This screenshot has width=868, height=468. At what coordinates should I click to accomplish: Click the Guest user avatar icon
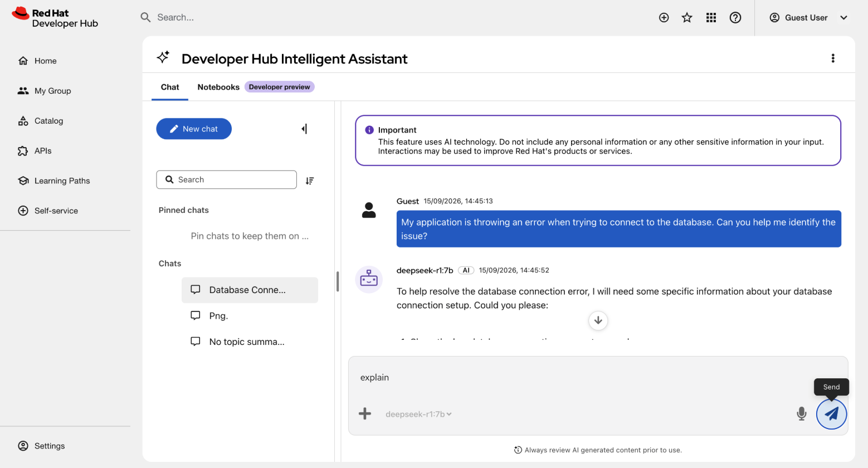(x=369, y=211)
